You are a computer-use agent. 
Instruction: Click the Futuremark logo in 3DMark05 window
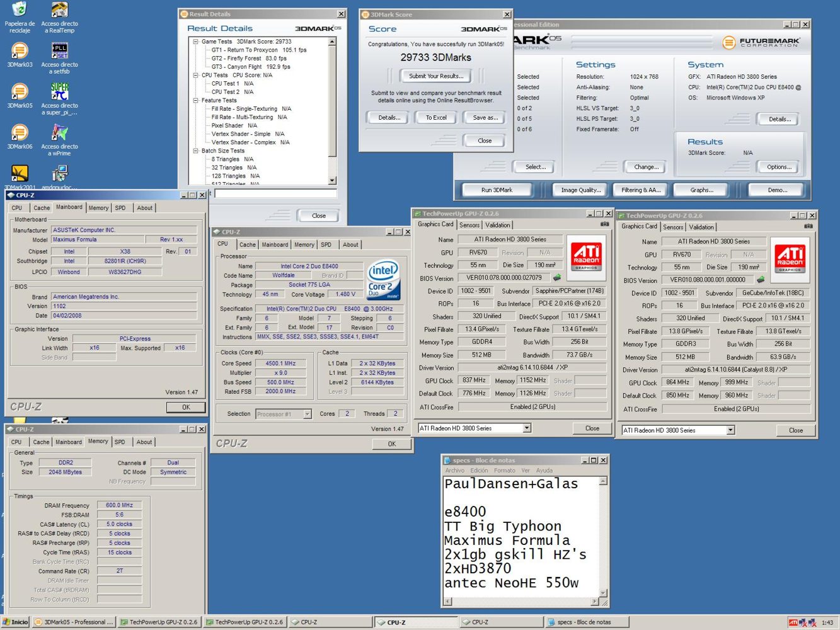(761, 42)
